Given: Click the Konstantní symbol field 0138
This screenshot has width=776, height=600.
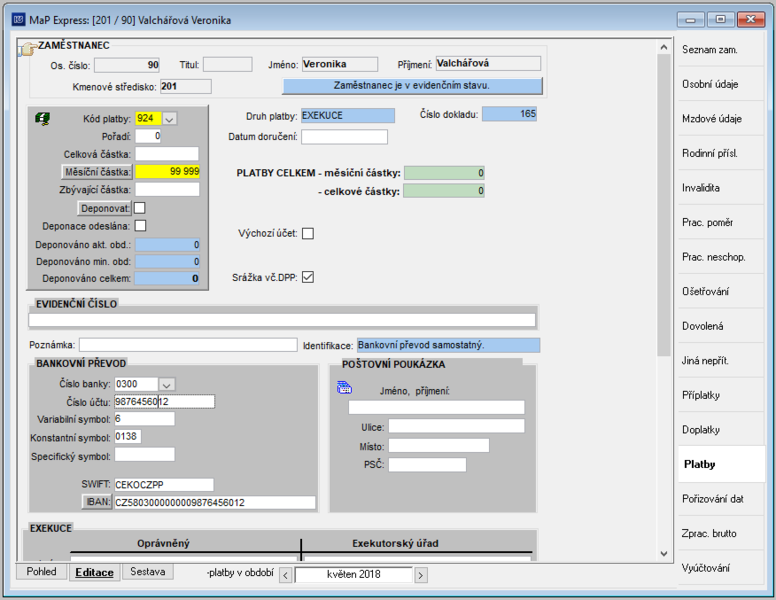Looking at the screenshot, I should click(x=128, y=437).
